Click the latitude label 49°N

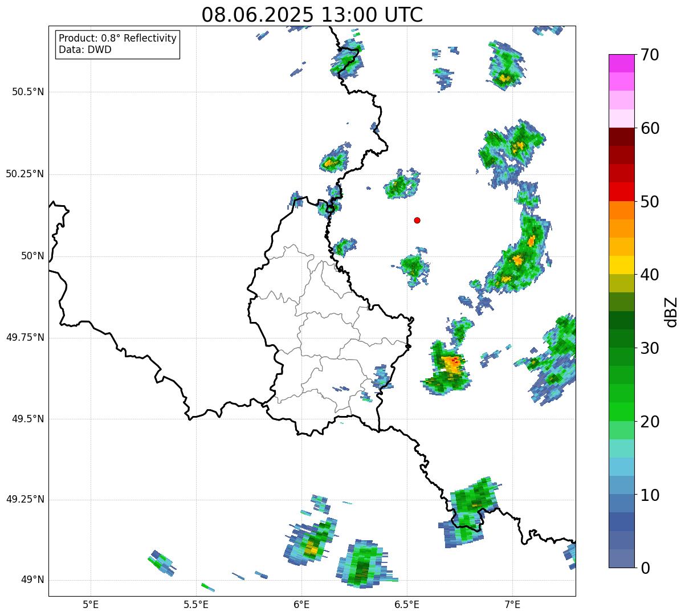pyautogui.click(x=32, y=580)
